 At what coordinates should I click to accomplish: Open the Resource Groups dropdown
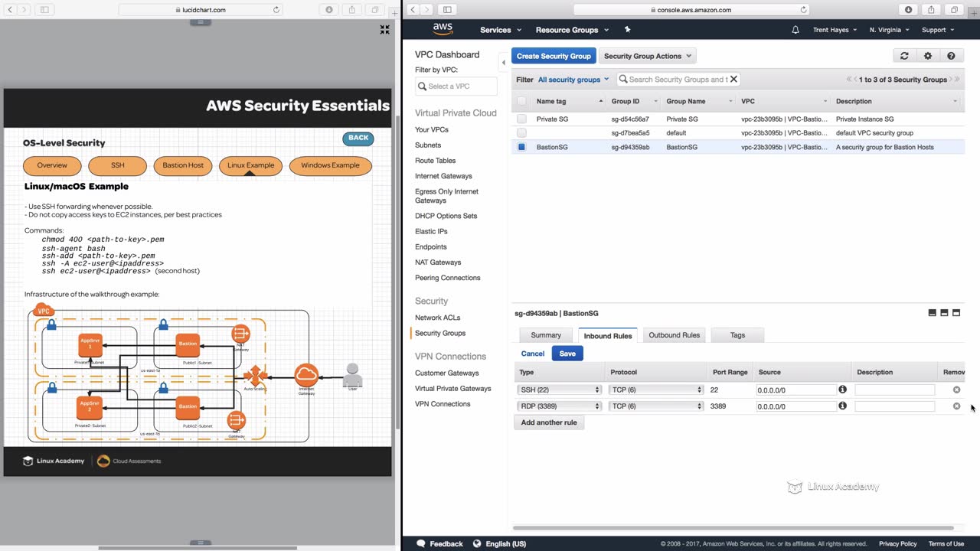pyautogui.click(x=573, y=30)
